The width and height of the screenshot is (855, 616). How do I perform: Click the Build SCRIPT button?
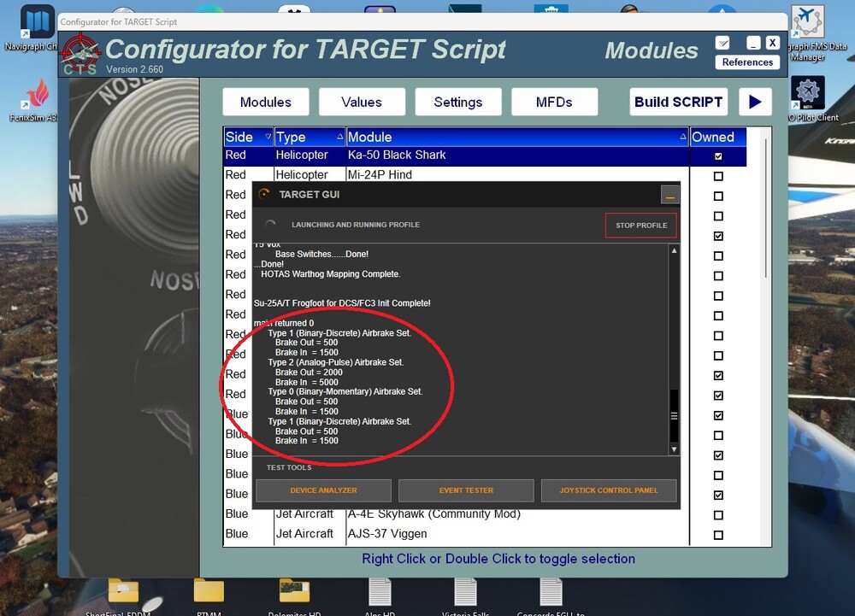678,102
